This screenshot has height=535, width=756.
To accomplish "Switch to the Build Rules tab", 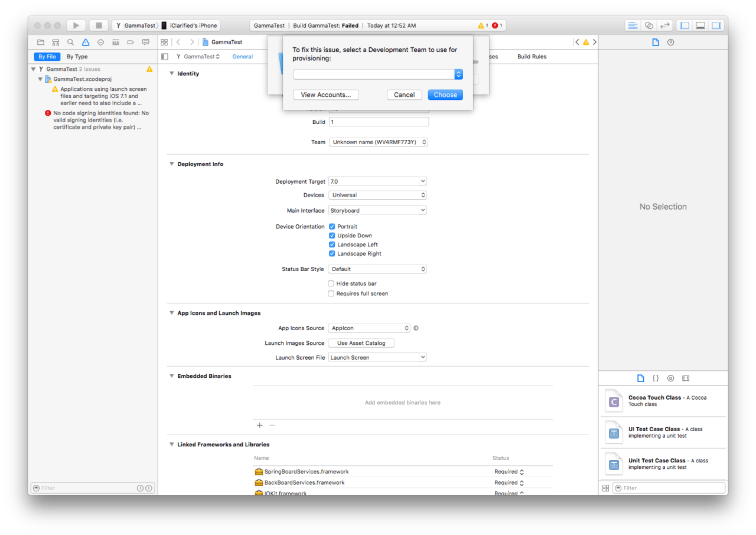I will 532,57.
